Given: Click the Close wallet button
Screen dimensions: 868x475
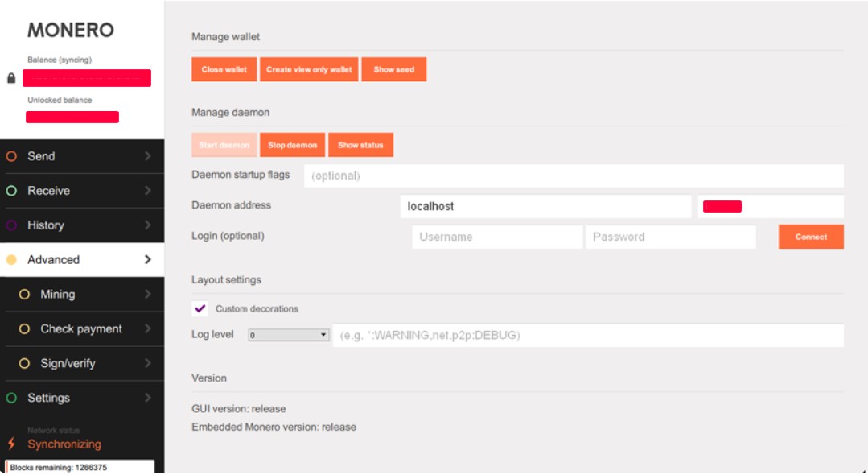Looking at the screenshot, I should pos(224,69).
